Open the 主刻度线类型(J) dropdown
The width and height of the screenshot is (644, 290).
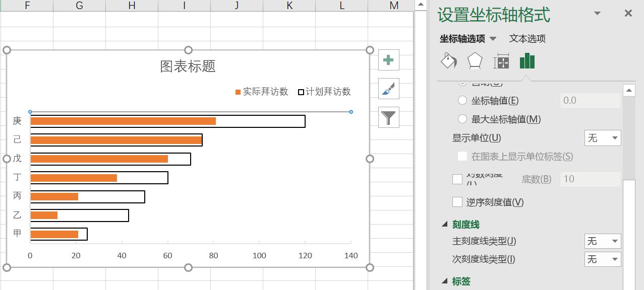tap(603, 241)
